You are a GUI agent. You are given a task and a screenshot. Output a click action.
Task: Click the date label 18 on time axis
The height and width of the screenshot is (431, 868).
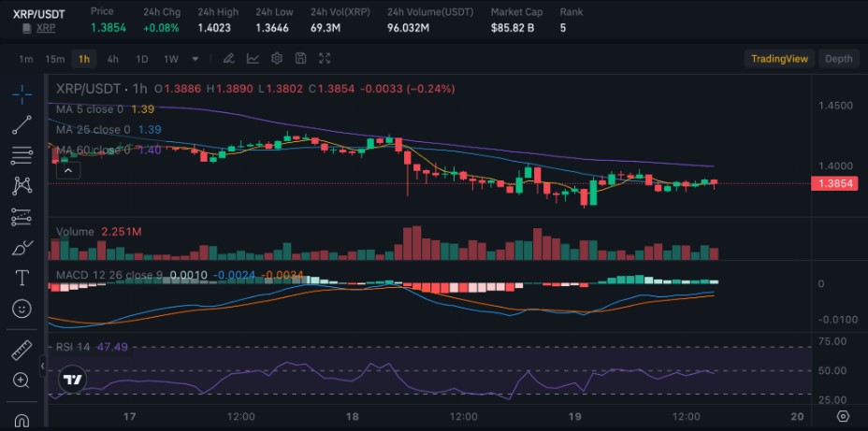pos(354,416)
